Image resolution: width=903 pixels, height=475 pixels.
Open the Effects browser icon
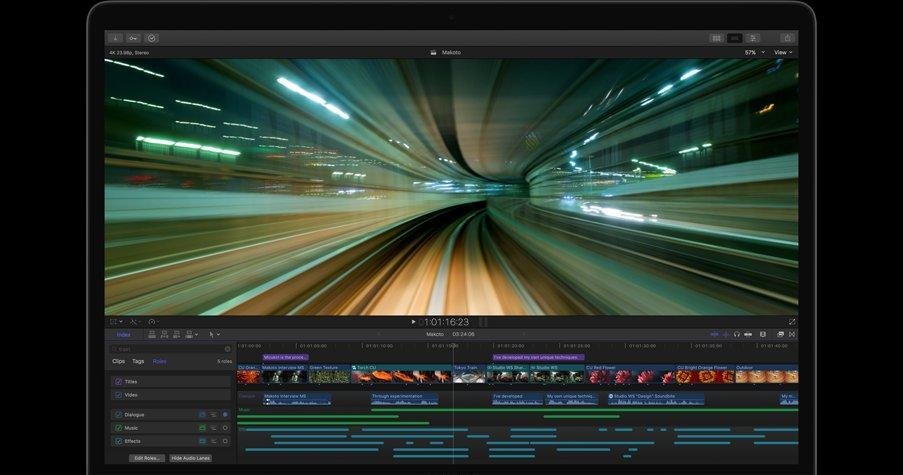point(780,334)
